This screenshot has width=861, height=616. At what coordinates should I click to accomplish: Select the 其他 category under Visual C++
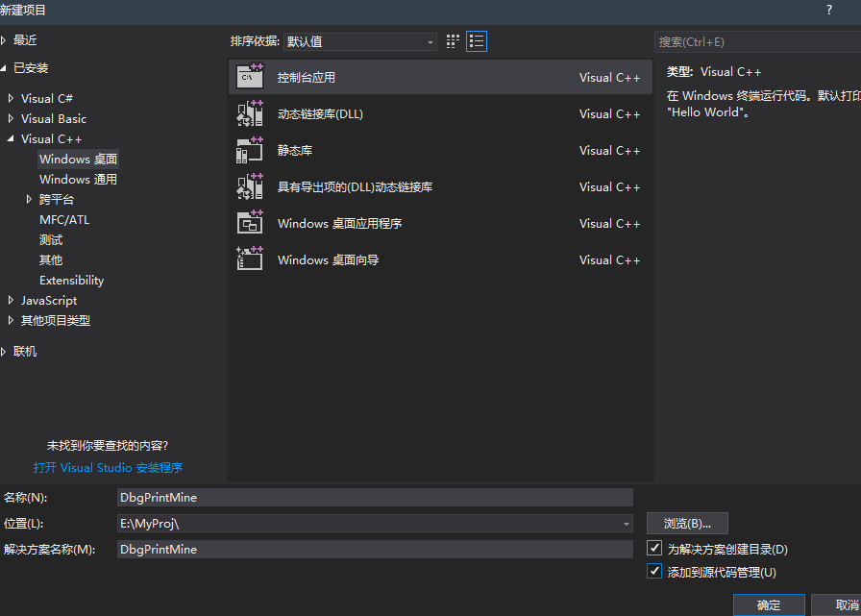pos(51,260)
